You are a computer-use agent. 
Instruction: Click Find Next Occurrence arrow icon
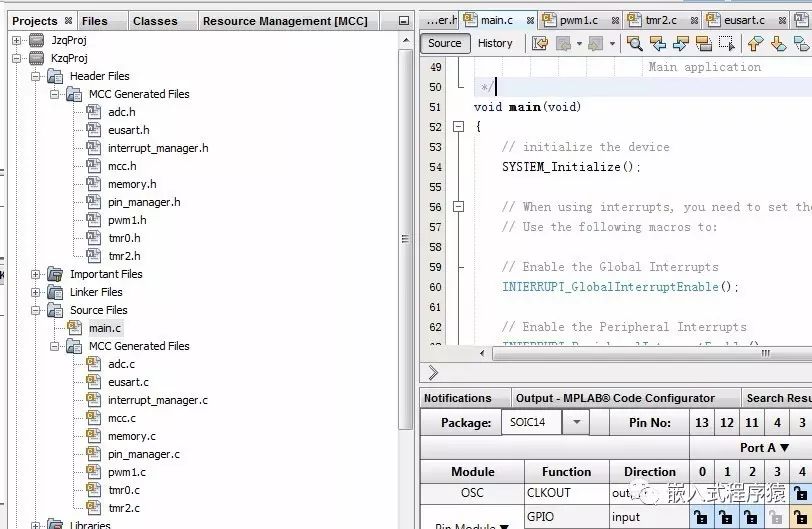[680, 43]
